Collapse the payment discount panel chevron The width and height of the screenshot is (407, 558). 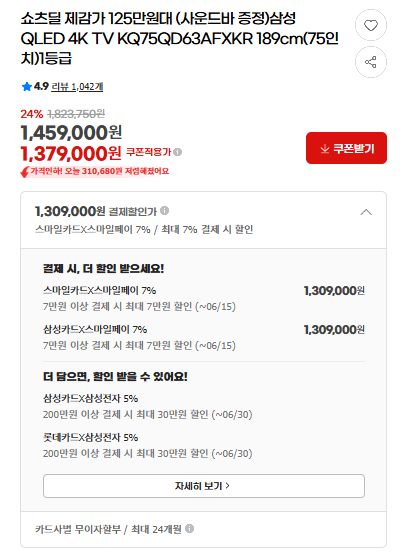click(x=366, y=212)
